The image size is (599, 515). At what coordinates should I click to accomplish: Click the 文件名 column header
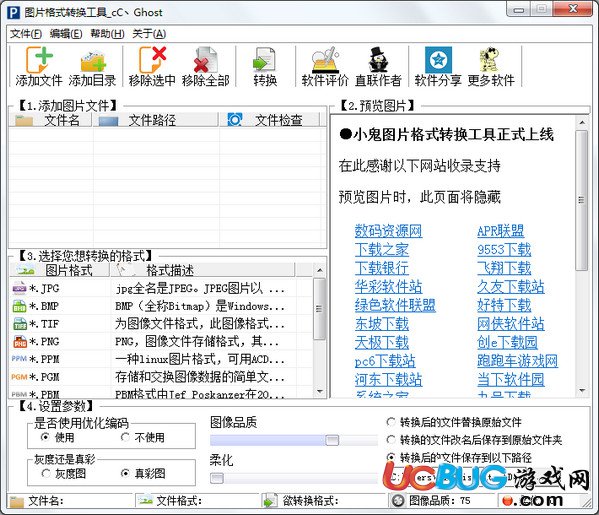(50, 120)
